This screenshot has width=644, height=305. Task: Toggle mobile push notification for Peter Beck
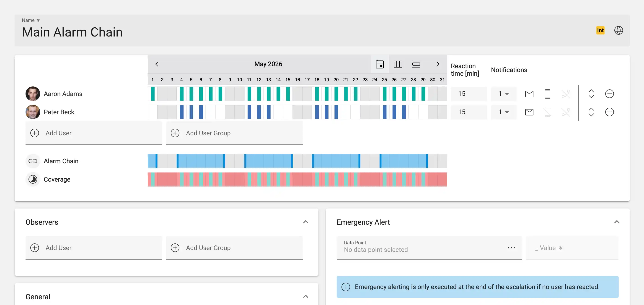[x=547, y=112]
